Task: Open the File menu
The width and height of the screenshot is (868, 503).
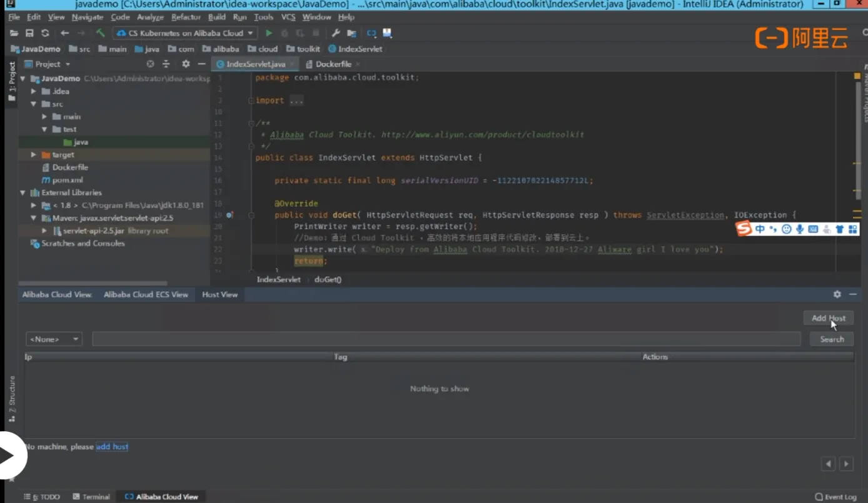Action: (14, 17)
